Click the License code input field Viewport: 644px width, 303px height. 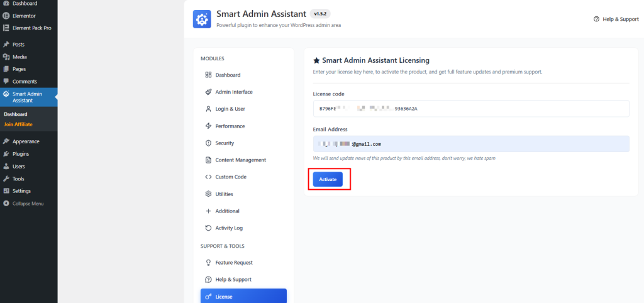tap(471, 109)
